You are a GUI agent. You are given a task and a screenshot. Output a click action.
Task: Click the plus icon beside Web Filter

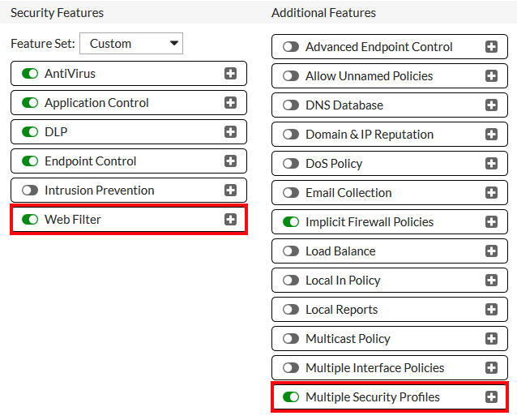(230, 220)
